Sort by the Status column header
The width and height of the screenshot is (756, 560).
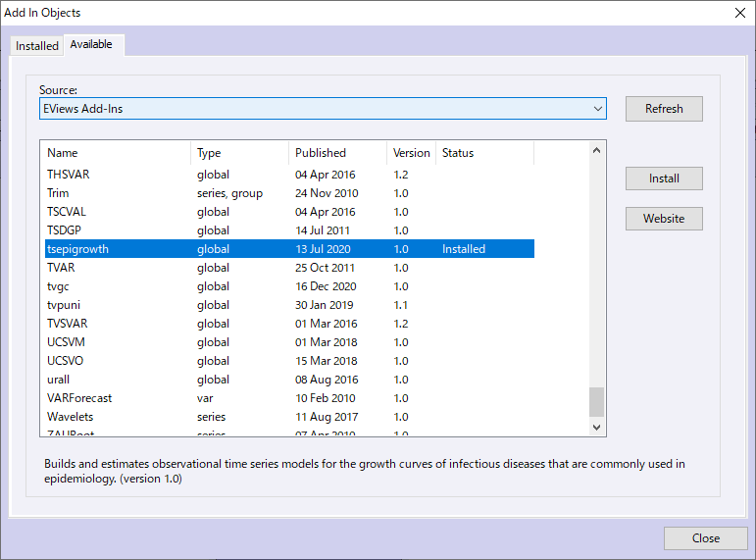coord(485,153)
